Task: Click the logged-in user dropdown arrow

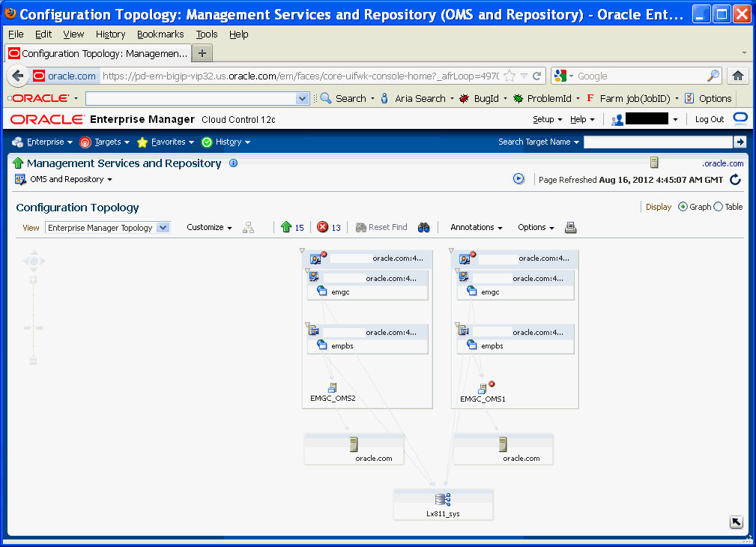Action: [675, 119]
